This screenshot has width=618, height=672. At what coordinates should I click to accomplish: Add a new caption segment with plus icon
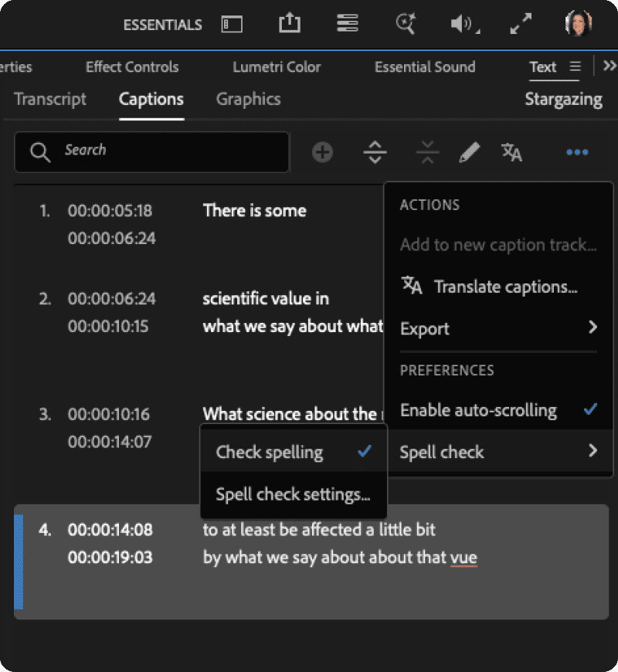[322, 152]
